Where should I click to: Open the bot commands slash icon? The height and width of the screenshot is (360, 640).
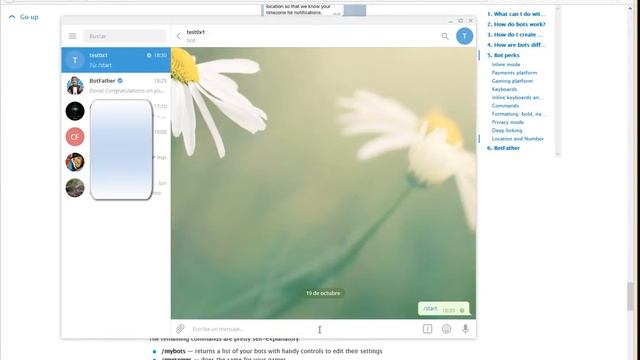[427, 329]
